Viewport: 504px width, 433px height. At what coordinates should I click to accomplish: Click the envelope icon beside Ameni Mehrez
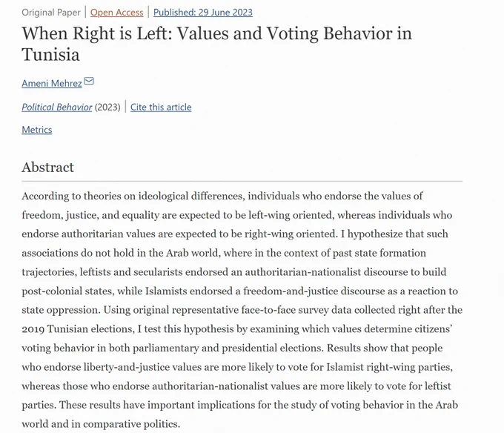[x=89, y=81]
